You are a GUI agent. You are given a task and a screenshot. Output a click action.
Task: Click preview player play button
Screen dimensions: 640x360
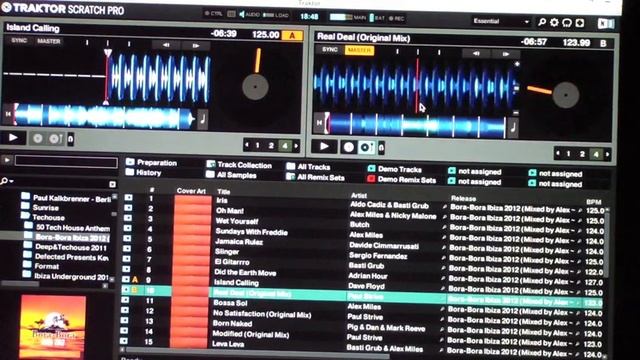[x=7, y=160]
